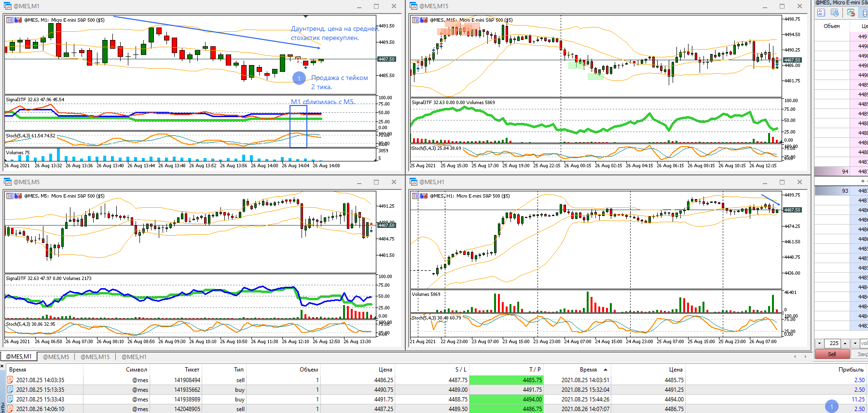Decrease the 225 value with down arrow
Image resolution: width=868 pixels, height=413 pixels.
click(x=819, y=343)
